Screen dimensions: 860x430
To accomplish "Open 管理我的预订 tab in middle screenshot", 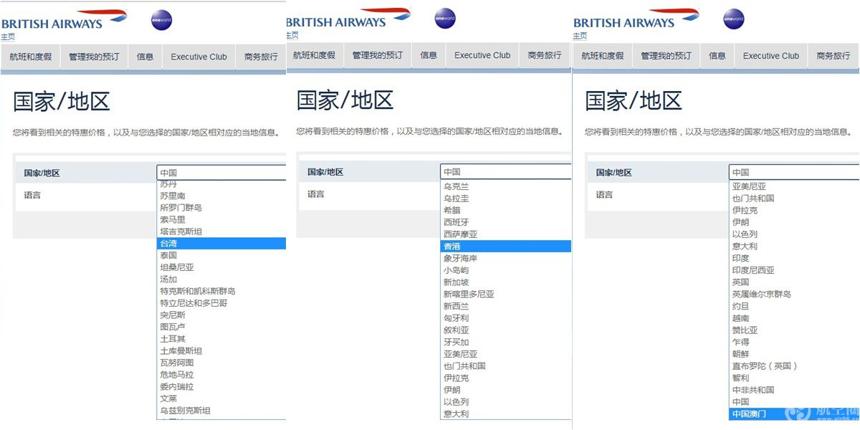I will 377,55.
